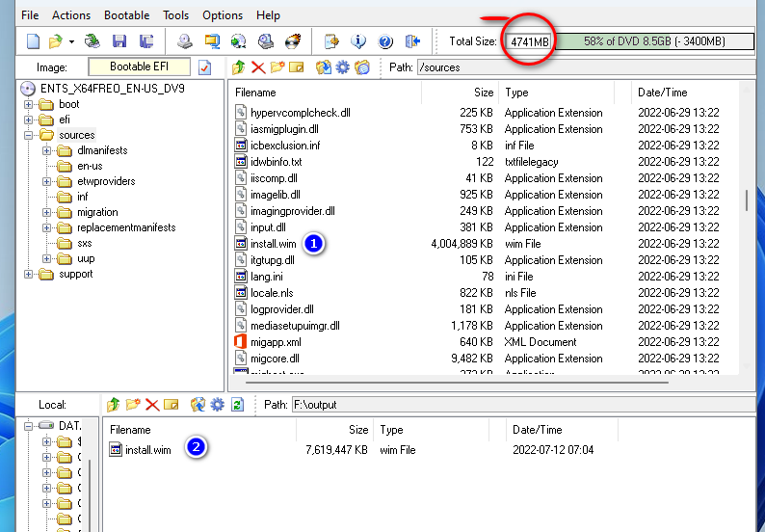The image size is (765, 532).
Task: Open the dropdown arrow beside Open icon
Action: tap(71, 42)
